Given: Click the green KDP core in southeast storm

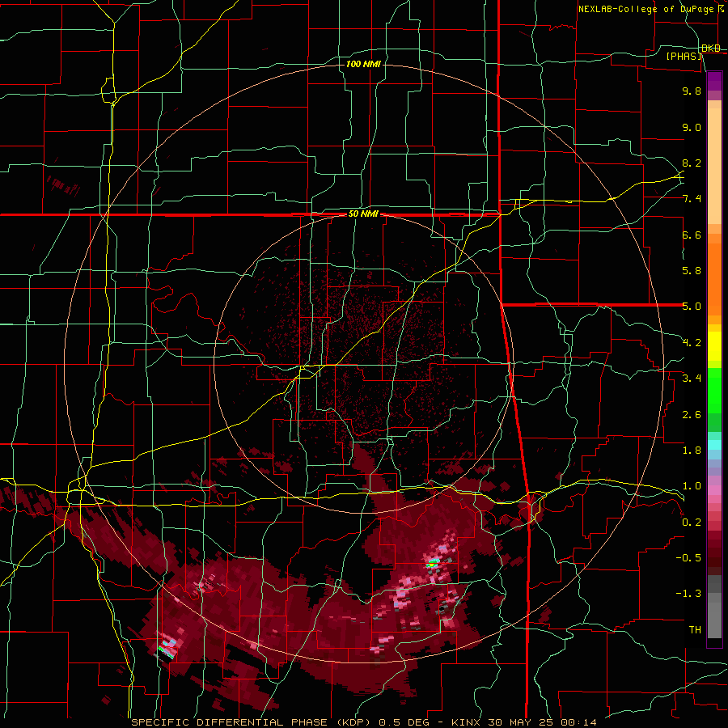Looking at the screenshot, I should [432, 564].
